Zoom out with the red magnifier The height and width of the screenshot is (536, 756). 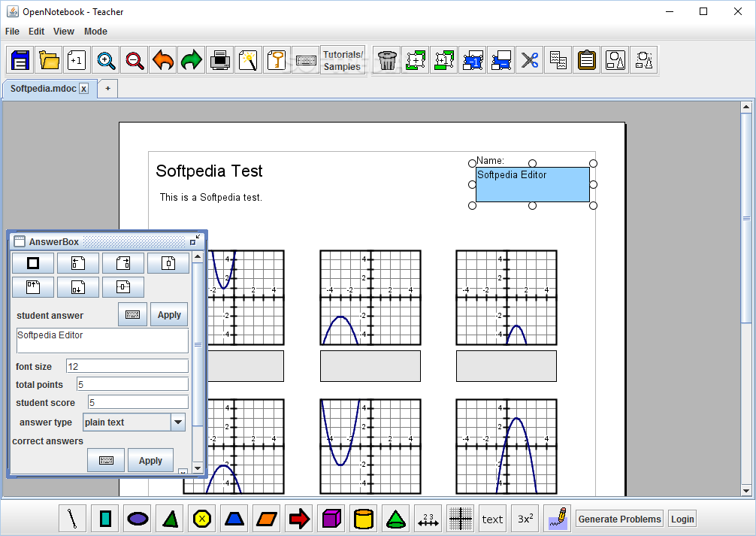134,60
